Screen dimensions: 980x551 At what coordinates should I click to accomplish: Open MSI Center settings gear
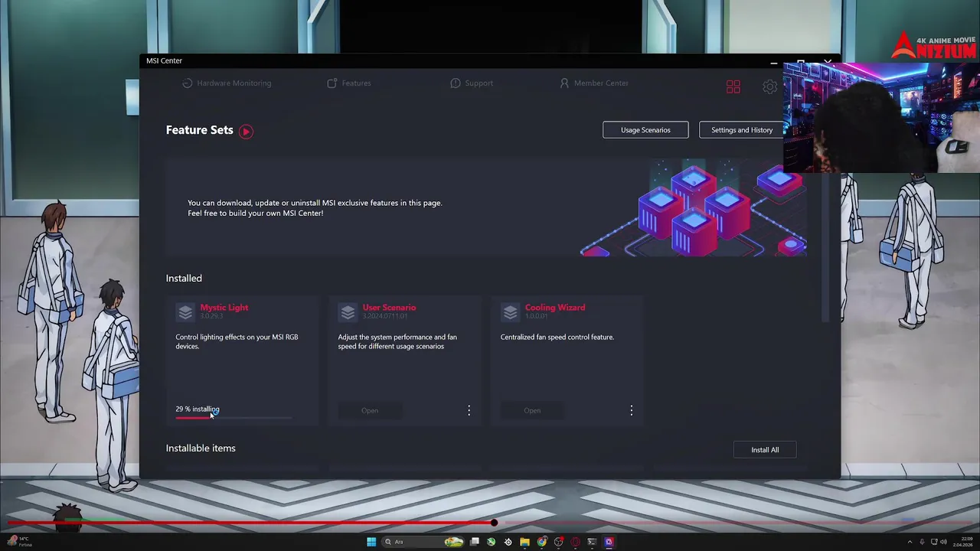coord(769,87)
